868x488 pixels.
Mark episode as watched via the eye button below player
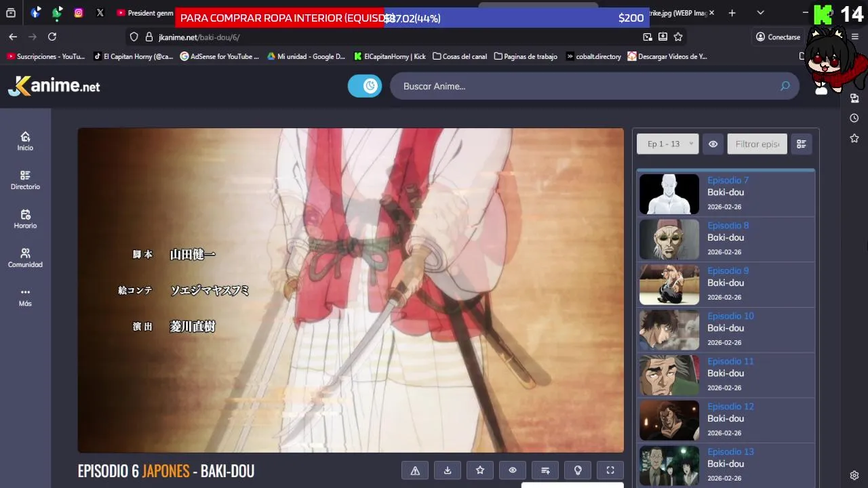tap(513, 470)
